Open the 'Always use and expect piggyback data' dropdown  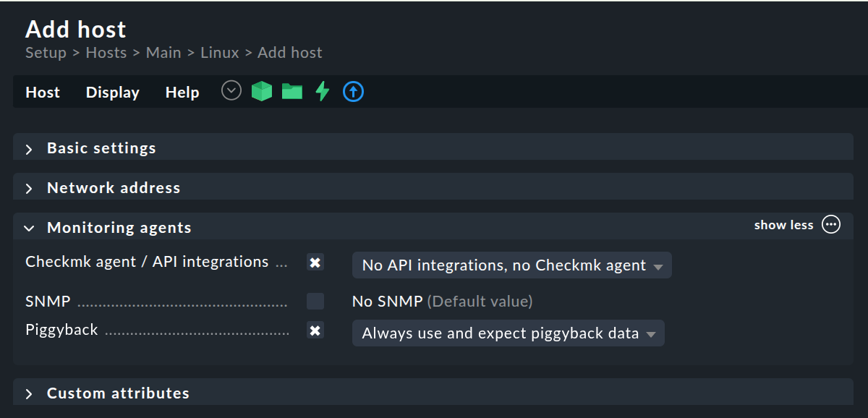click(508, 333)
